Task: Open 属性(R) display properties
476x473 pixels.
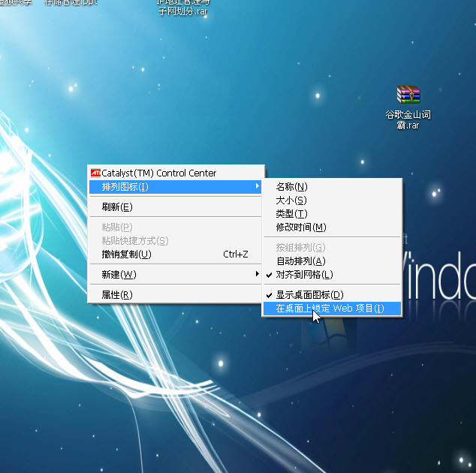Action: click(x=117, y=295)
